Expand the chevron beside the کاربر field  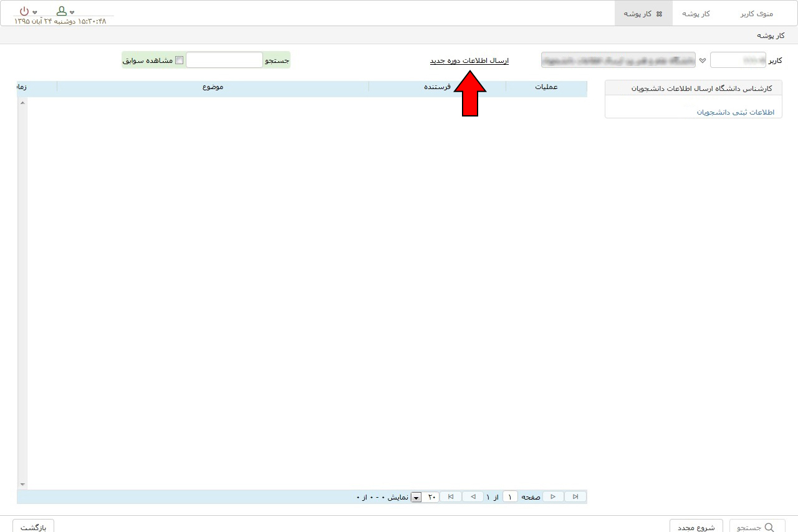pos(703,60)
